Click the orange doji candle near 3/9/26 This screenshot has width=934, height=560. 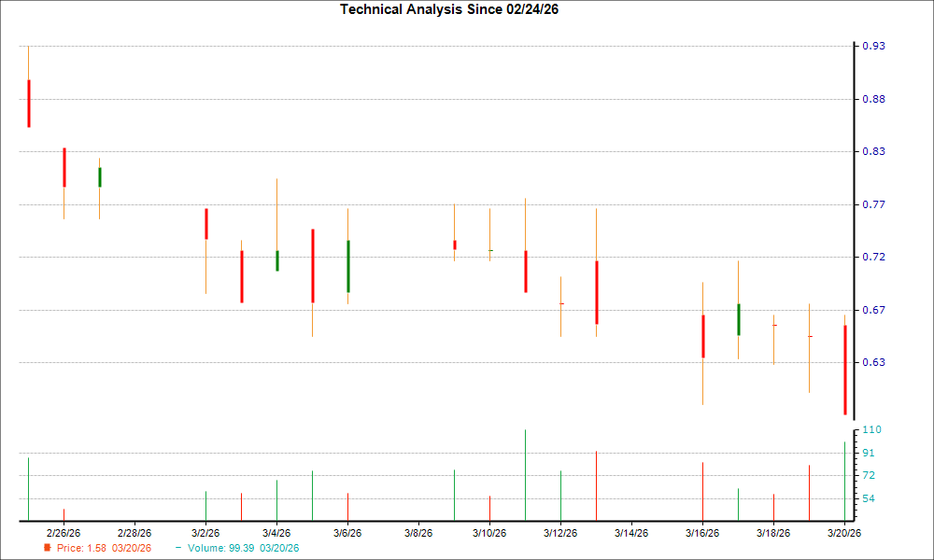coord(455,245)
